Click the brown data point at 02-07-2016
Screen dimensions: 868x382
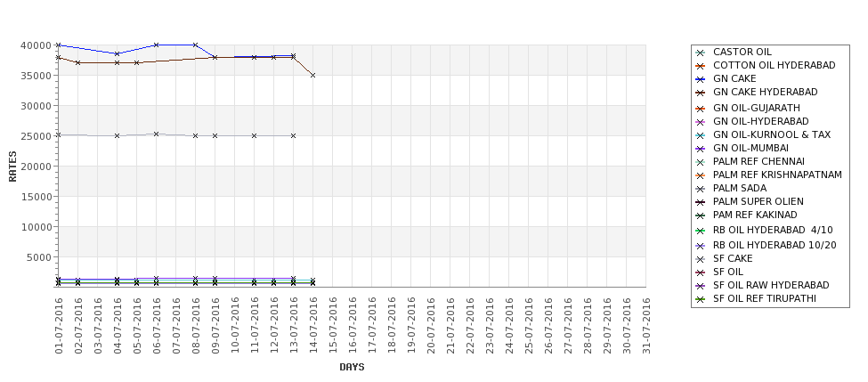(78, 63)
